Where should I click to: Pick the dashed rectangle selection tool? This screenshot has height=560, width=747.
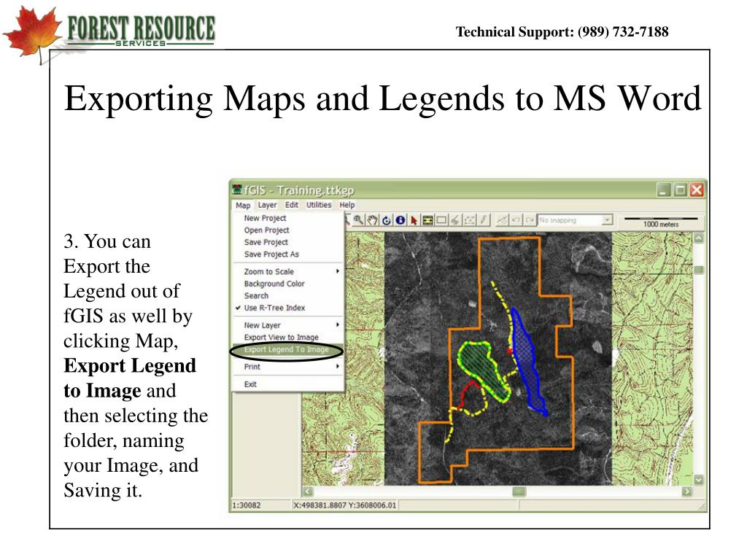click(x=441, y=220)
